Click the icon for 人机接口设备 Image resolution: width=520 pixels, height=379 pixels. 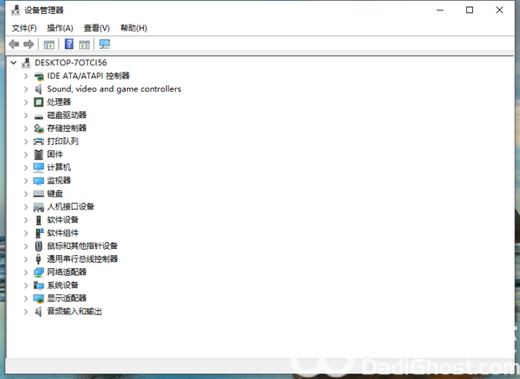point(39,207)
